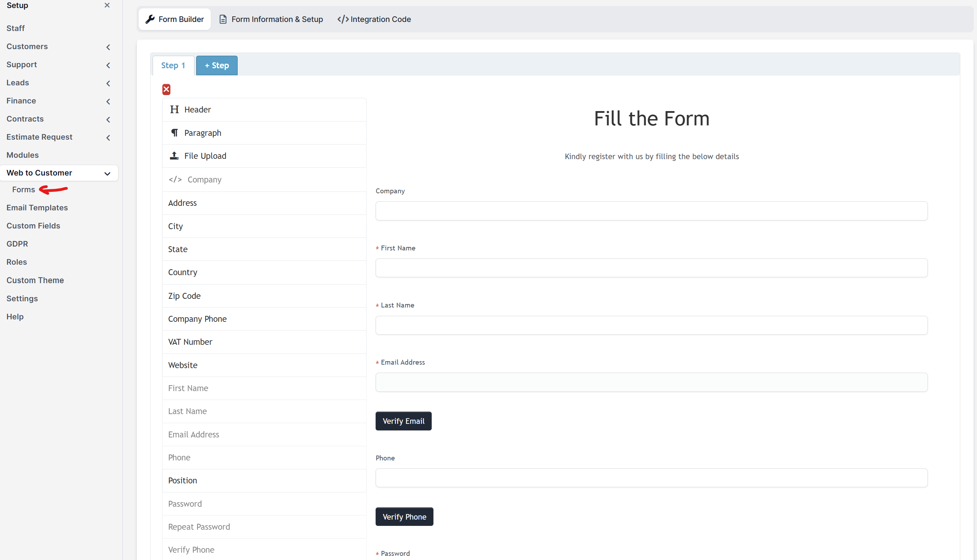Image resolution: width=977 pixels, height=560 pixels.
Task: Close the Setup sidebar with the X icon
Action: pos(107,5)
